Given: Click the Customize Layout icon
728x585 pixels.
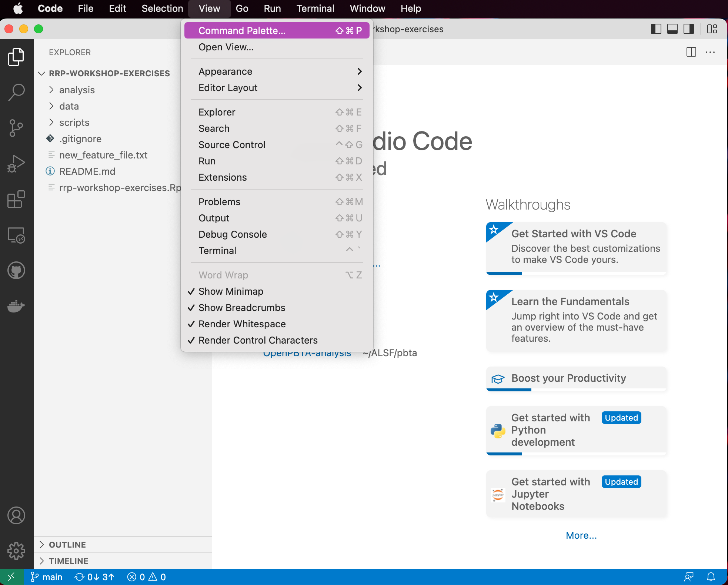Looking at the screenshot, I should [712, 29].
